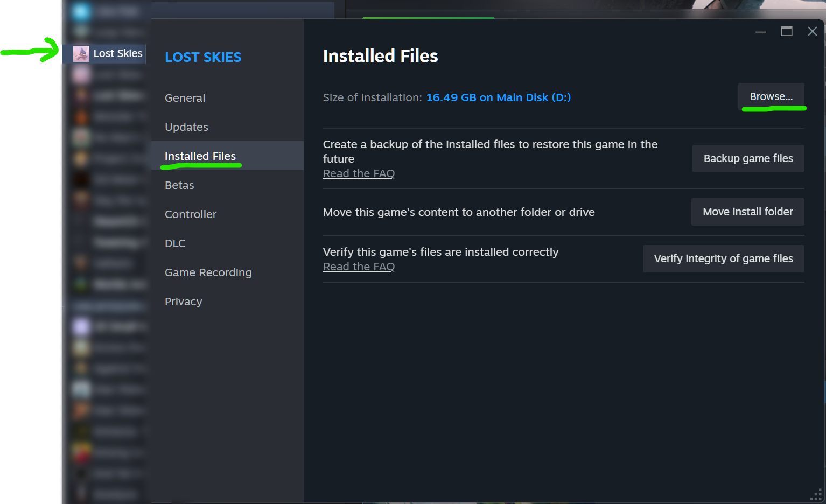Switch to the Betas tab
The height and width of the screenshot is (504, 826).
point(179,185)
